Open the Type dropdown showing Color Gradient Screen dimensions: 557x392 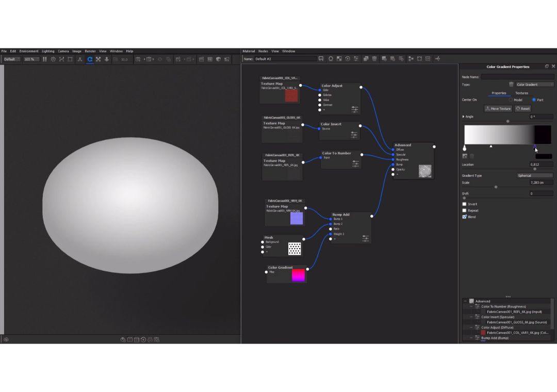(x=534, y=85)
